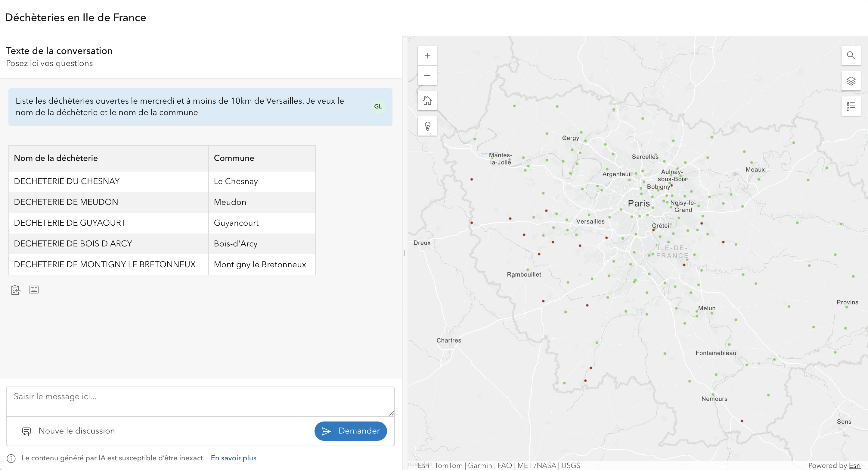Click the Meudon commune cell
The image size is (868, 470).
[262, 202]
